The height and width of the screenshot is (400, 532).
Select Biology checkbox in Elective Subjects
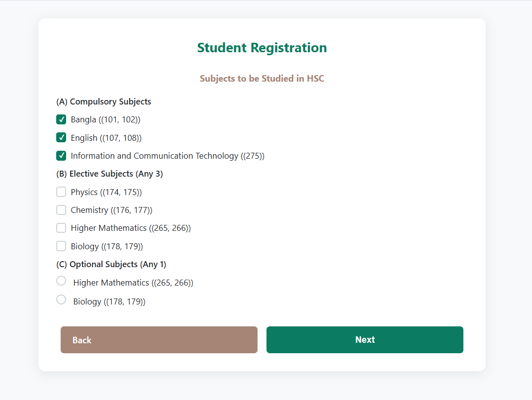coord(61,246)
